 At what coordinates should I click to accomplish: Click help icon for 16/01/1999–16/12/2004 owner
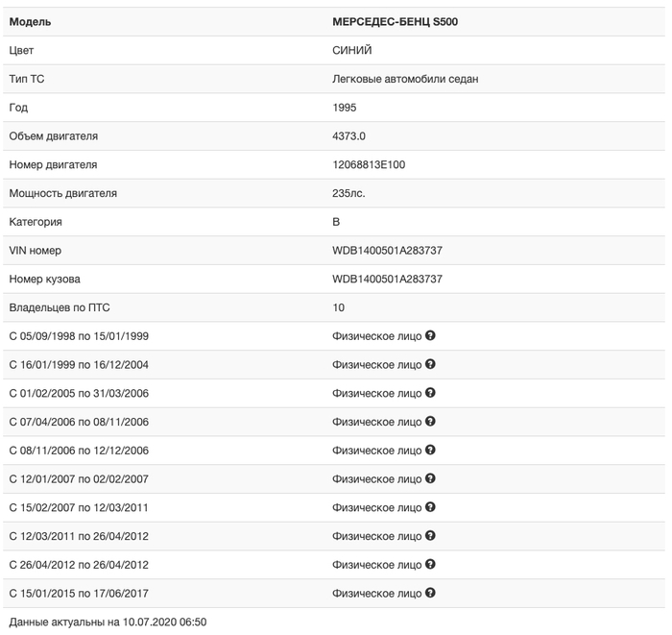pos(431,365)
